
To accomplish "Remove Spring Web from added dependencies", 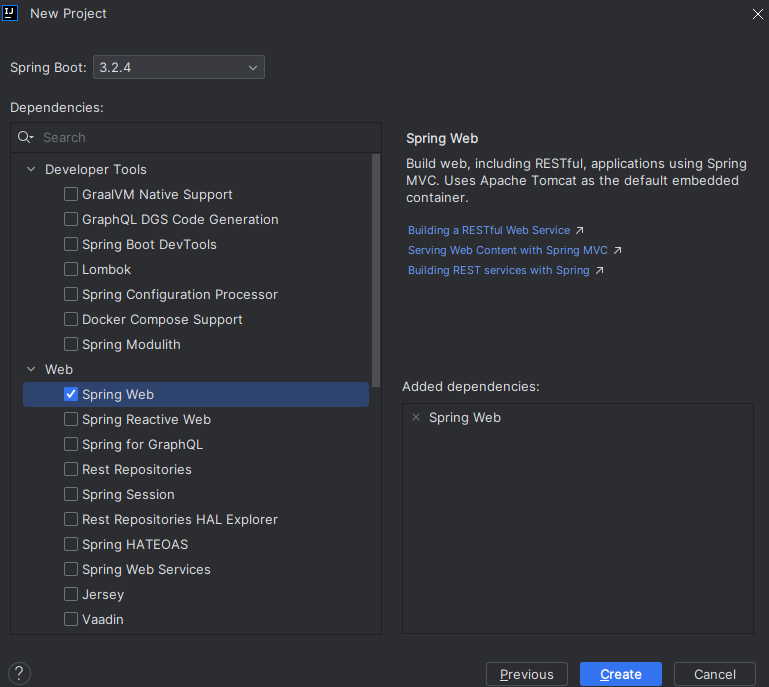I will (416, 417).
